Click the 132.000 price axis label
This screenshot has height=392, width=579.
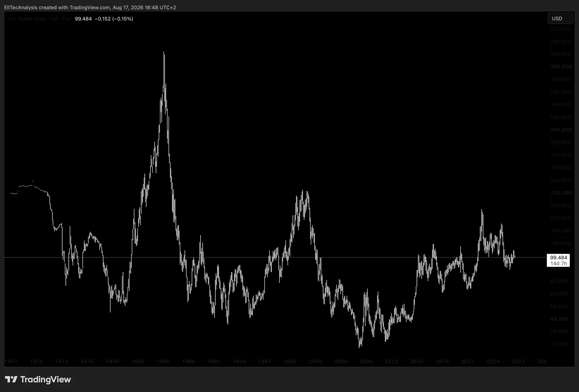[560, 155]
